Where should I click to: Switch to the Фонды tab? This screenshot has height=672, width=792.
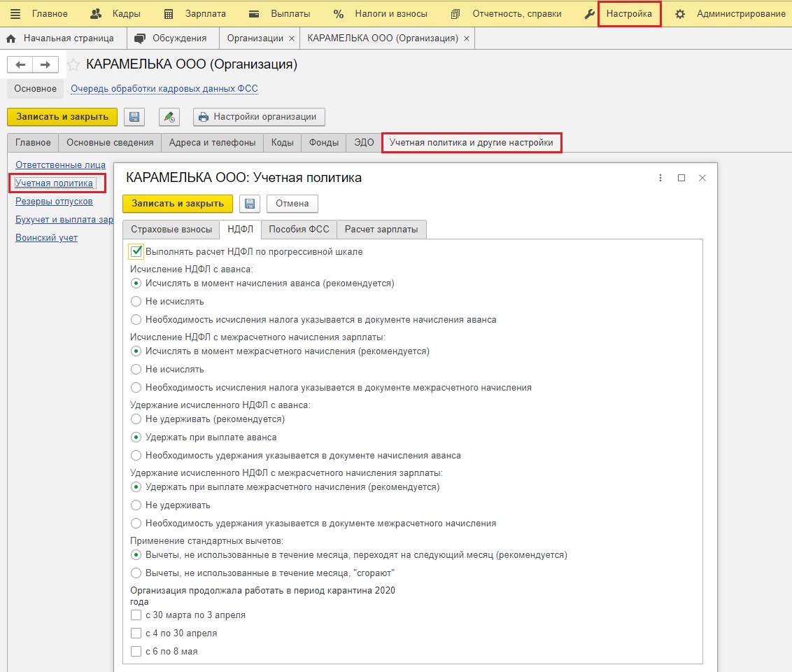click(x=324, y=143)
